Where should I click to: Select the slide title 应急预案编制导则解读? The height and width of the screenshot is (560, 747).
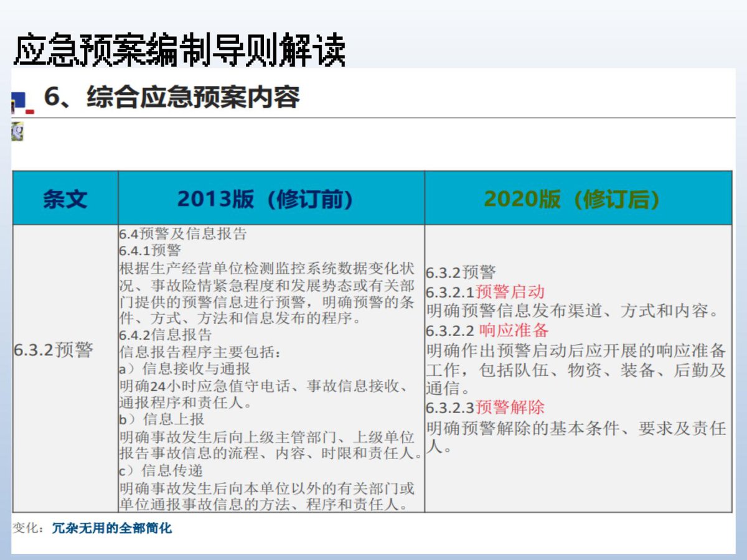180,50
